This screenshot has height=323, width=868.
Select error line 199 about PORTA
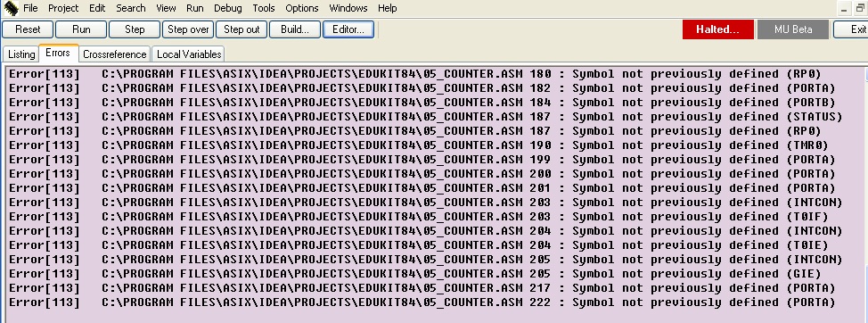[x=422, y=160]
